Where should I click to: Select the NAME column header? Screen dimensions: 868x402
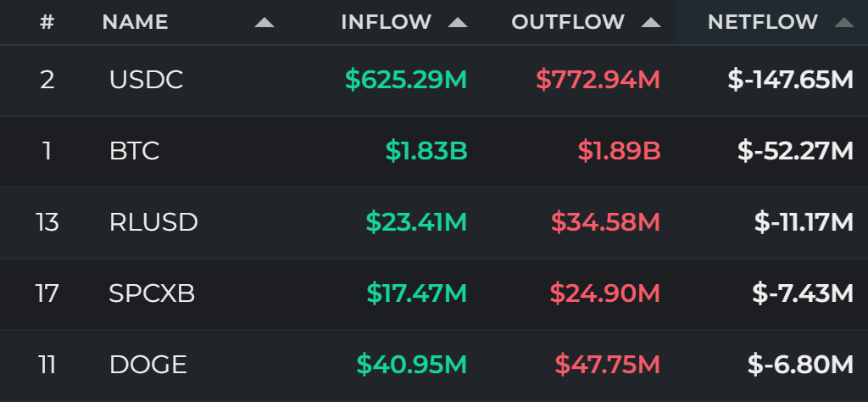click(135, 22)
